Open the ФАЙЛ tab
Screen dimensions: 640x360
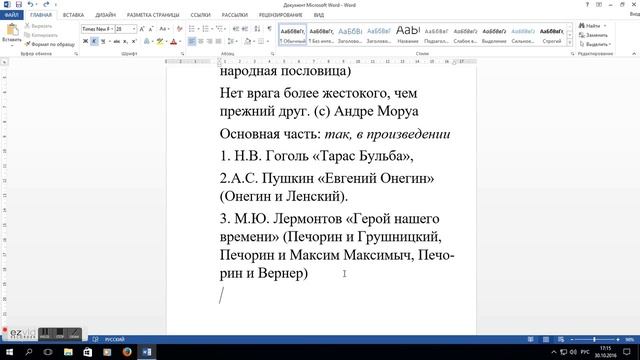11,15
